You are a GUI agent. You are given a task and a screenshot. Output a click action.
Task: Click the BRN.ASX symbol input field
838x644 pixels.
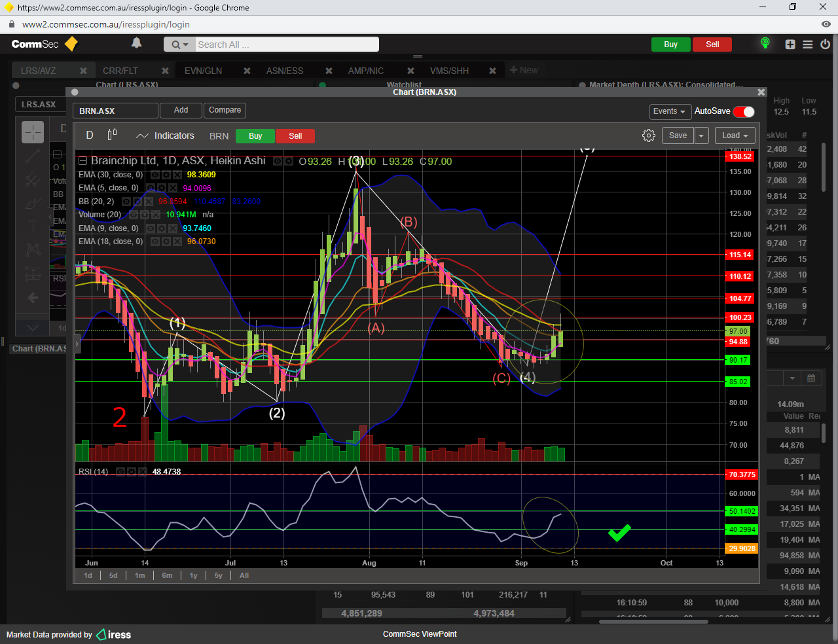115,111
